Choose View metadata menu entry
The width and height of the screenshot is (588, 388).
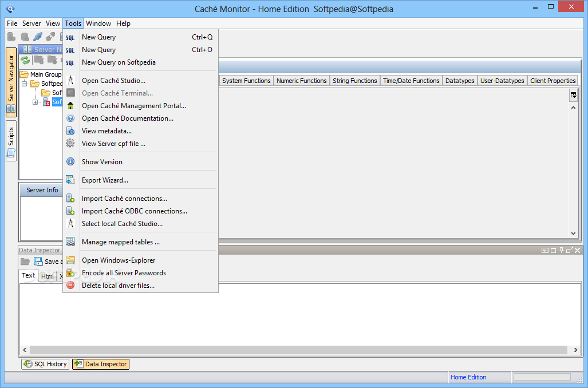tap(140, 131)
